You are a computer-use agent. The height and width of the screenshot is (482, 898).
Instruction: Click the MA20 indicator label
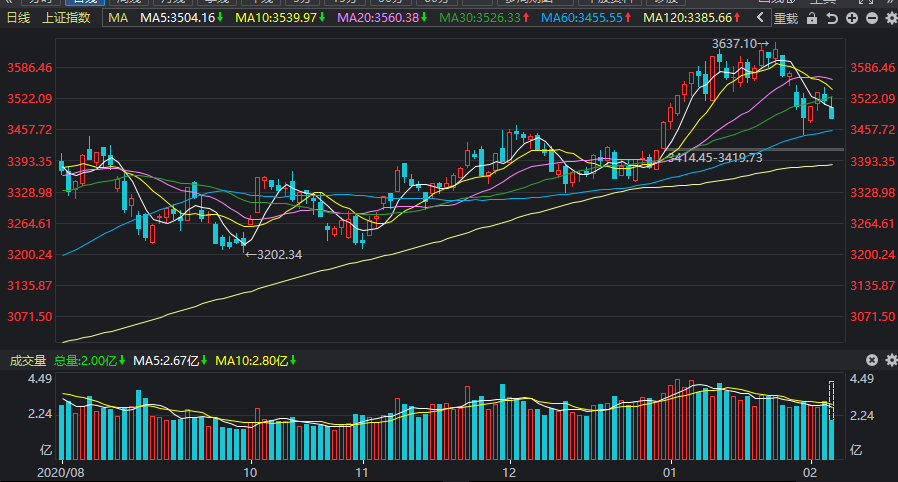point(382,18)
